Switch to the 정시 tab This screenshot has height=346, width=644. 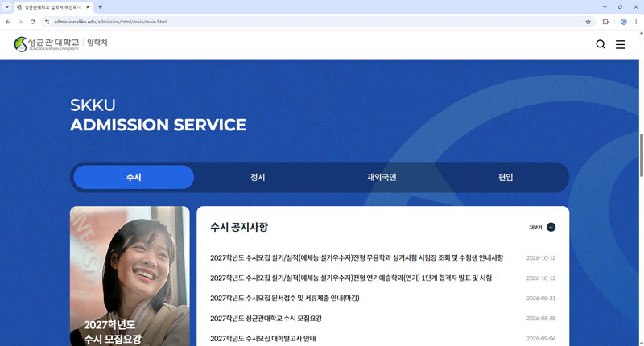(258, 177)
